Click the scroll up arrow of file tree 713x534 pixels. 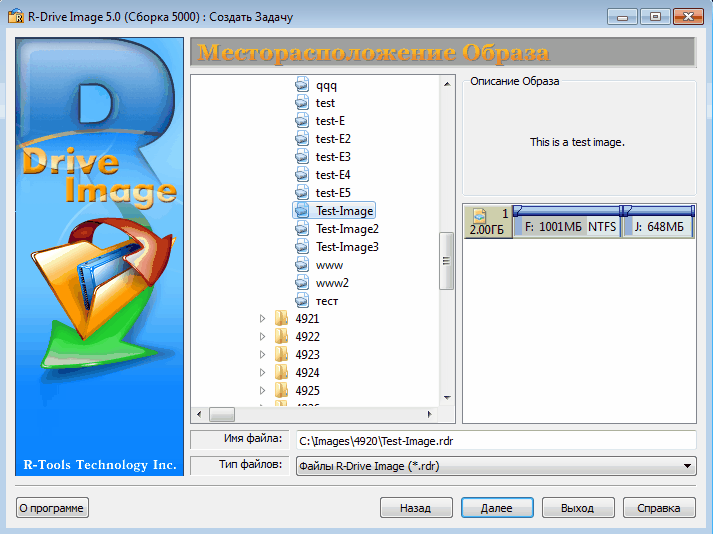click(x=447, y=84)
